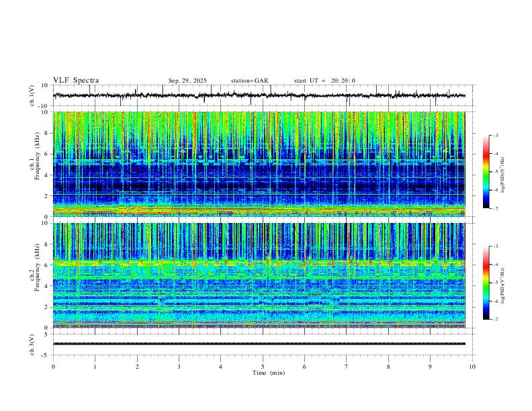Click the time axis tick label "9"
Viewport: 532px width, 411px height.
(430, 367)
